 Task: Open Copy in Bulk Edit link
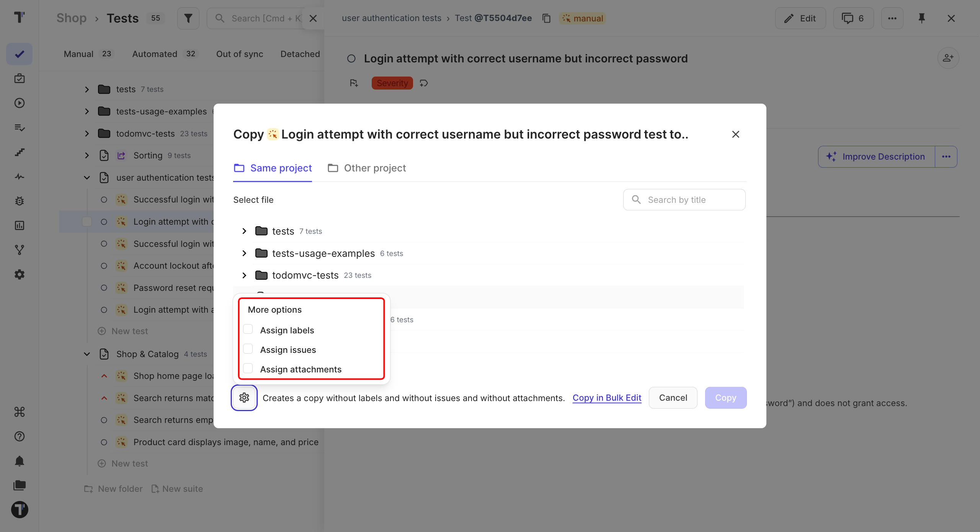click(607, 398)
